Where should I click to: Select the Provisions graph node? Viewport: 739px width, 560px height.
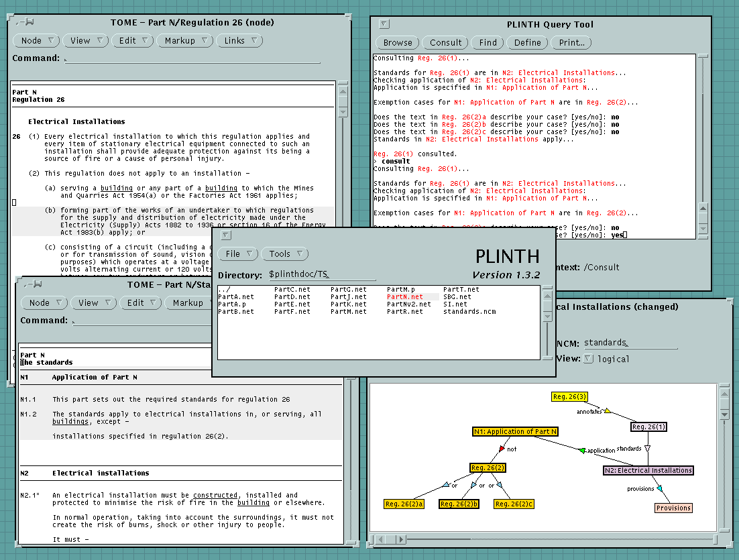point(673,508)
